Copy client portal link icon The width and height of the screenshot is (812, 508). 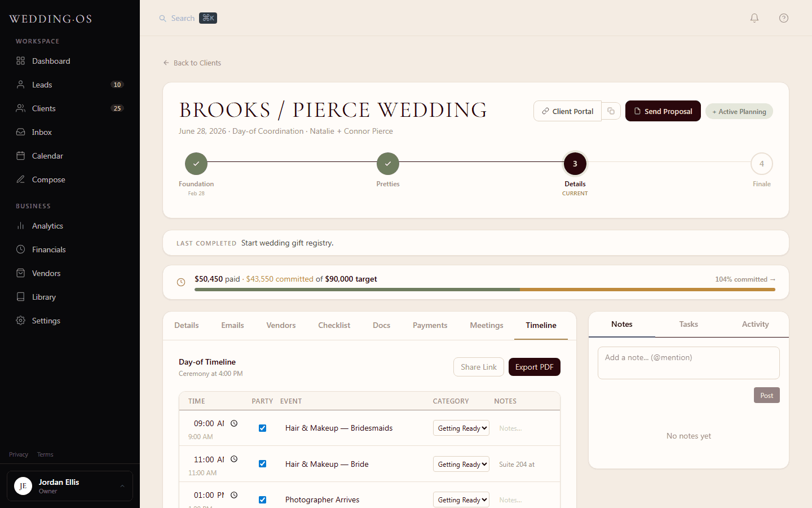(611, 111)
